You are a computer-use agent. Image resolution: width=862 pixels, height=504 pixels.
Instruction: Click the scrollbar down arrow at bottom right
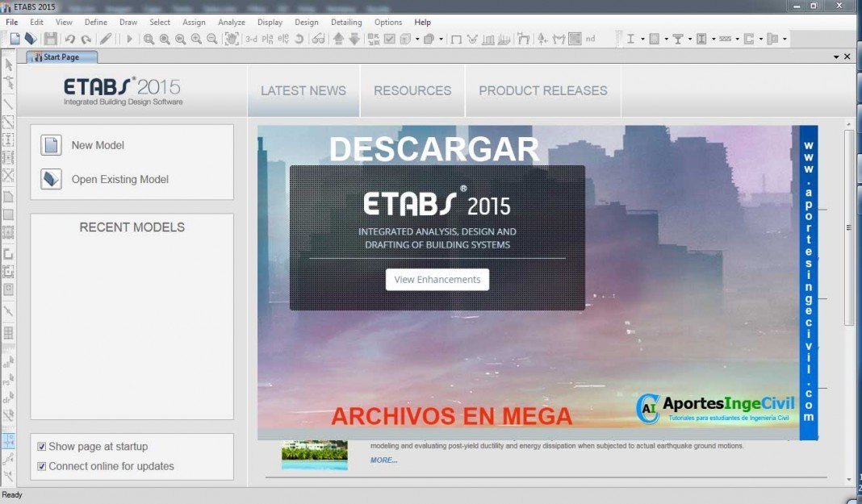(849, 480)
